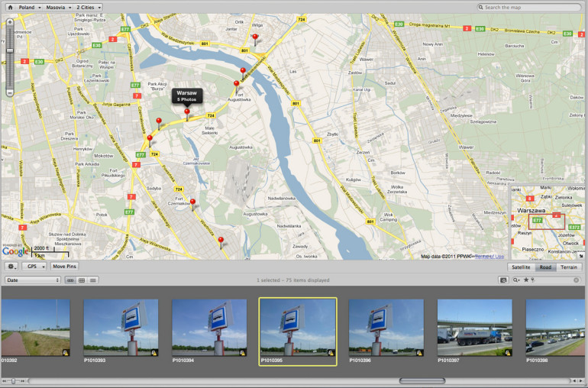
Task: Click the scroll right arrow at bottom right
Action: 580,381
